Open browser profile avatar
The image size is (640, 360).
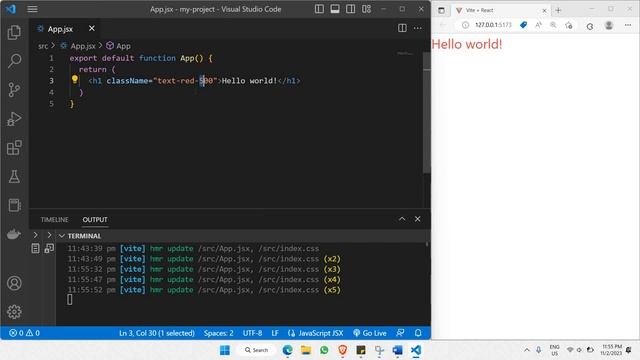tap(609, 25)
